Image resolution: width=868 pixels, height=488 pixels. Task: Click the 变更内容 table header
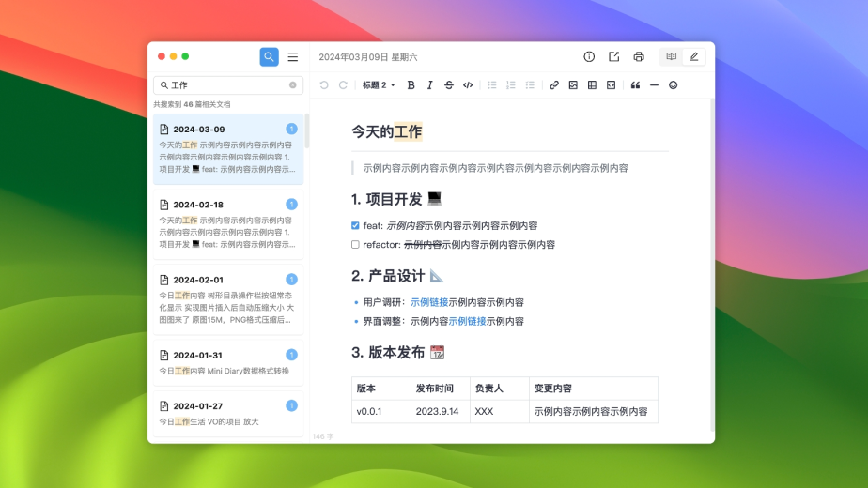click(594, 389)
